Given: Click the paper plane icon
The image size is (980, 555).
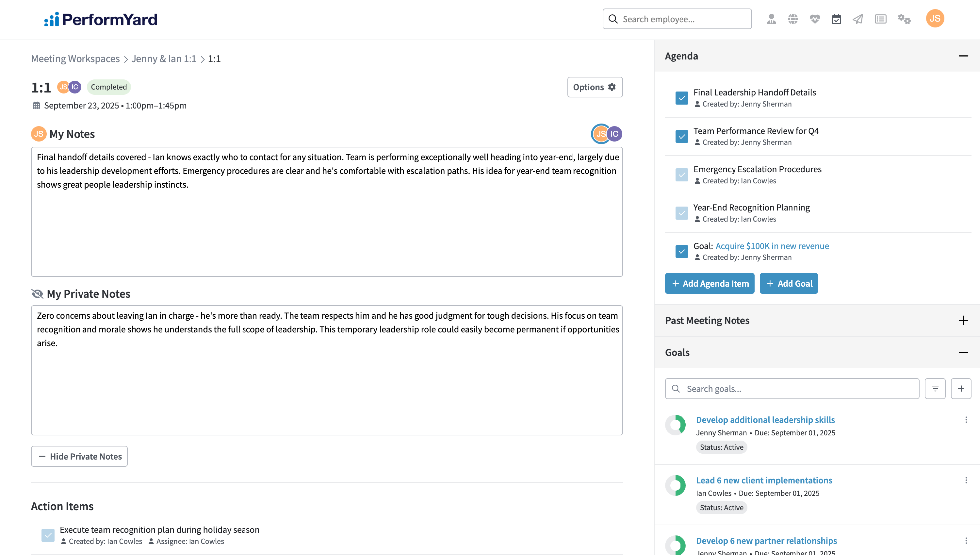Looking at the screenshot, I should pos(858,19).
